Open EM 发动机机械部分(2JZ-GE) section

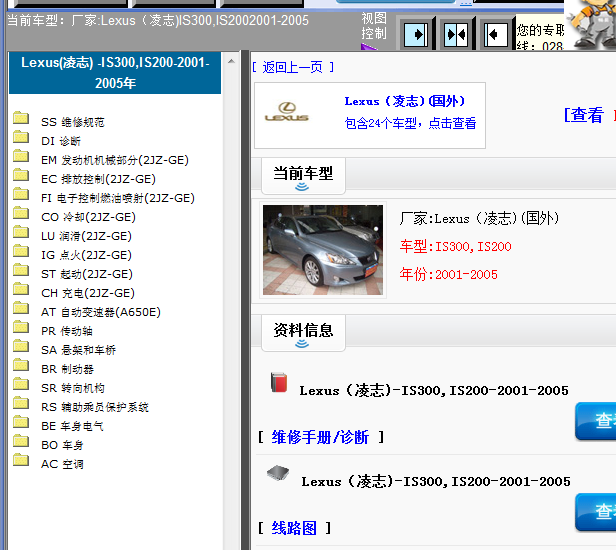coord(115,160)
